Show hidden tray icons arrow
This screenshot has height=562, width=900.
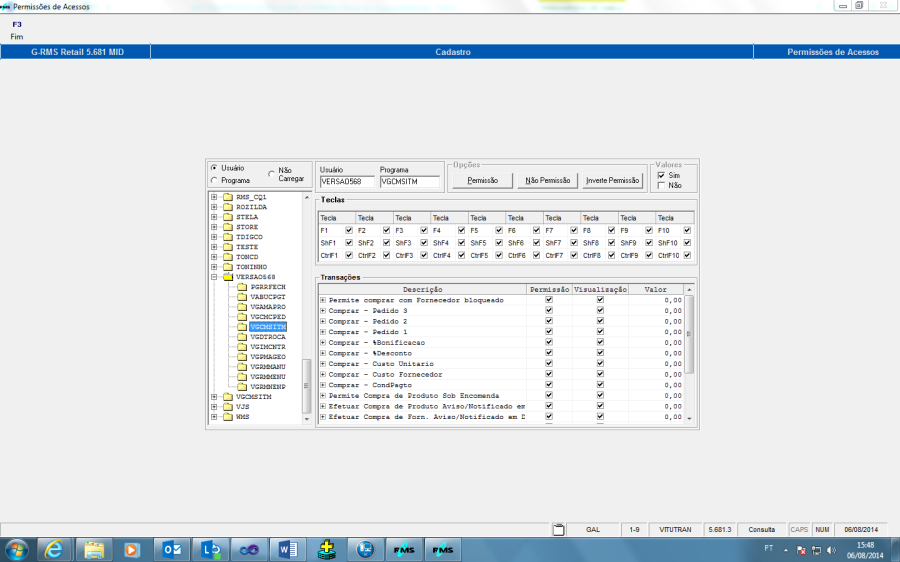point(786,551)
